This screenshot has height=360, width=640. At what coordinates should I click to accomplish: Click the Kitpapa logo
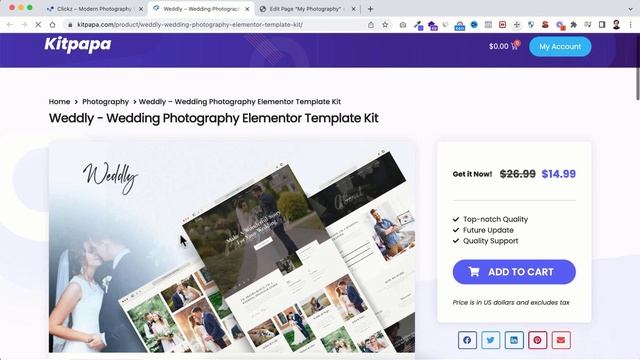coord(78,44)
